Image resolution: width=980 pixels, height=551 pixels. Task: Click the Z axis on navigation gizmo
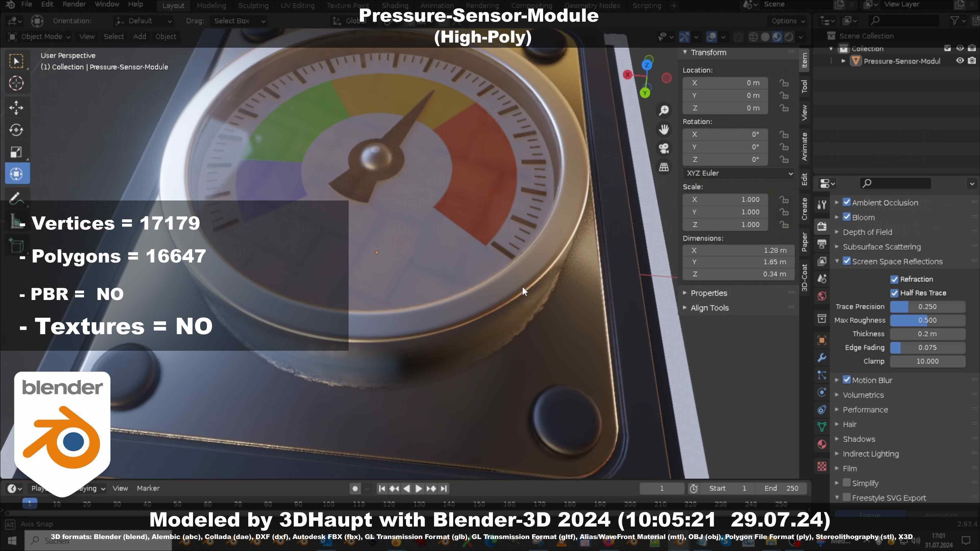point(647,65)
